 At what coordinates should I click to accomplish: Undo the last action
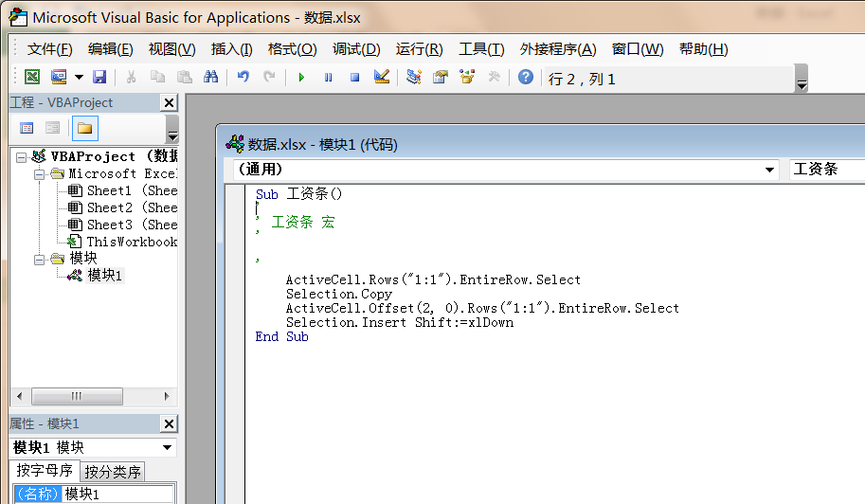click(243, 77)
